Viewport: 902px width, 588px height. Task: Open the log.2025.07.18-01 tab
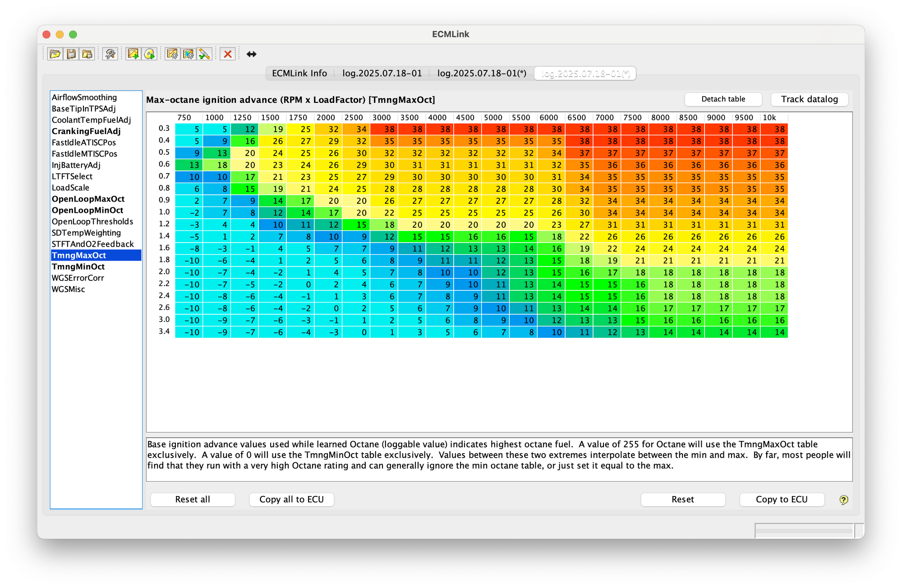coord(382,73)
